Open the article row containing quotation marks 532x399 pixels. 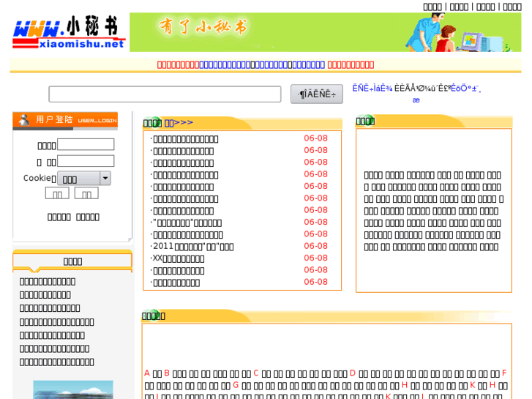pyautogui.click(x=187, y=223)
